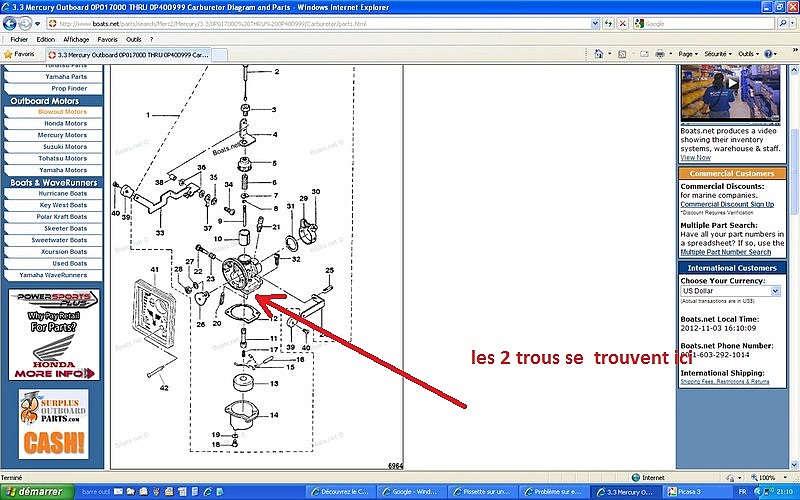
Task: Open Mercury Motors link
Action: [x=62, y=135]
